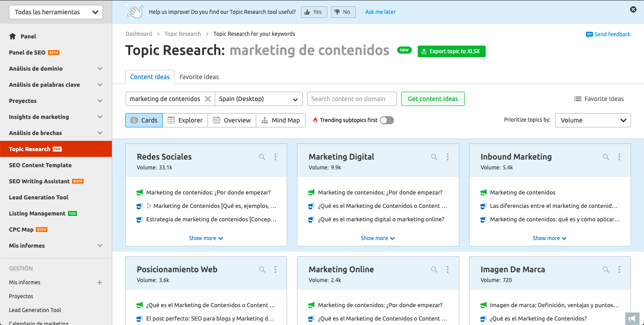Switch to the Favorite Ideas tab
Image resolution: width=644 pixels, height=325 pixels.
[199, 77]
